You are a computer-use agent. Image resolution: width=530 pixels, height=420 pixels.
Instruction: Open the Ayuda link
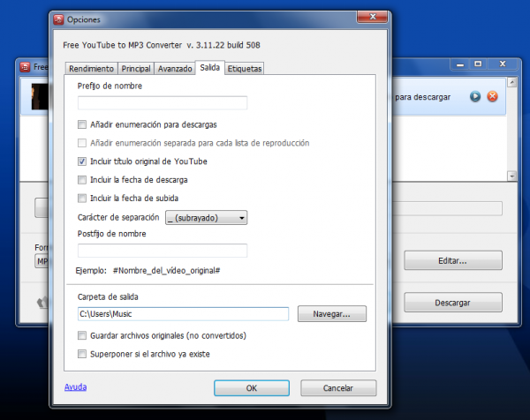click(x=75, y=386)
